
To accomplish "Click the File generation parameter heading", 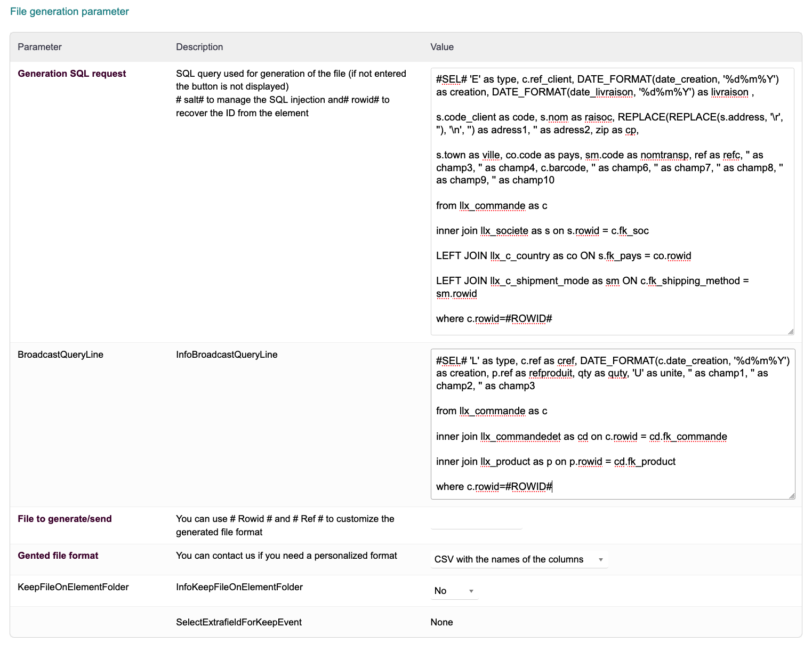I will tap(69, 12).
